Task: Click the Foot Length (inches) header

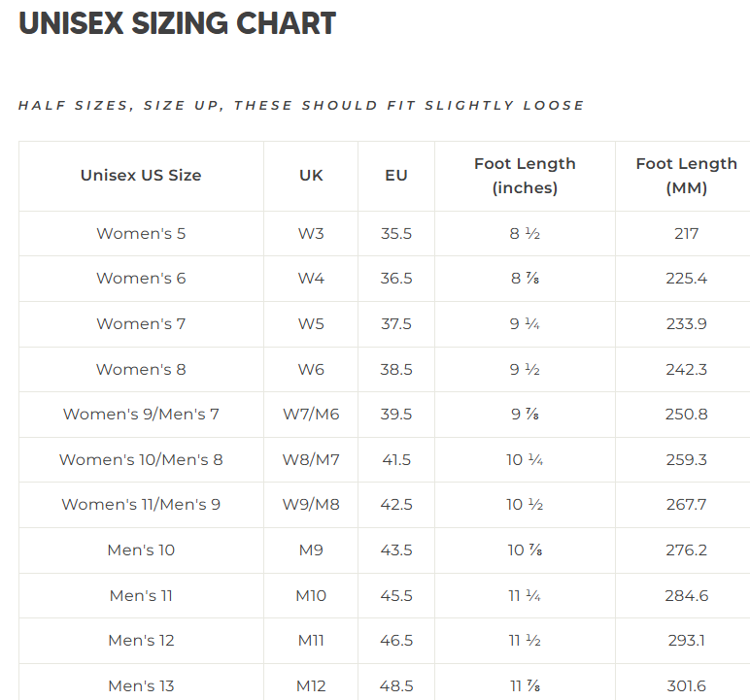Action: pos(525,176)
